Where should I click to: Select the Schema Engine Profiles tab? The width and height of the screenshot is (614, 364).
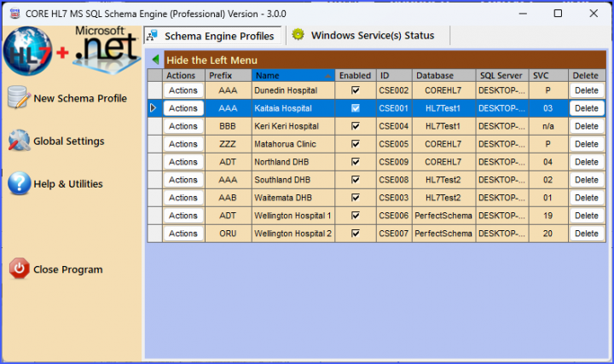coord(218,36)
